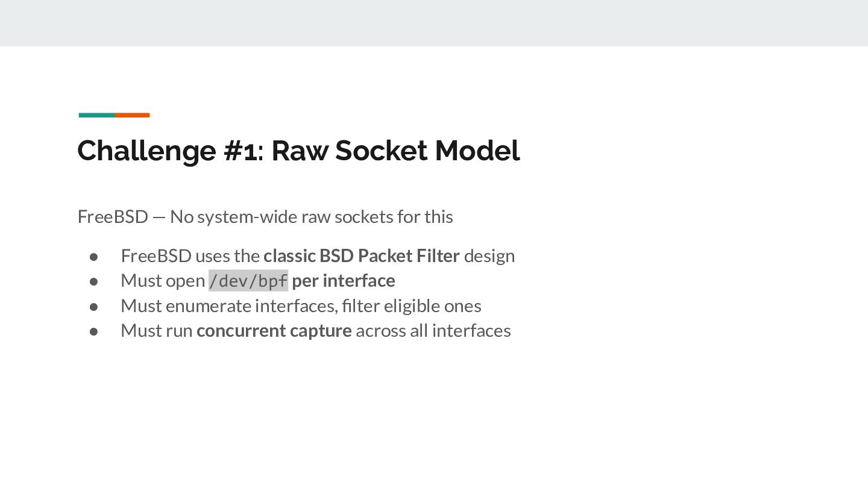Viewport: 868px width, 488px height.
Task: Click the slide title 'Challenge #1: Raw Socket Model'
Action: [x=298, y=151]
